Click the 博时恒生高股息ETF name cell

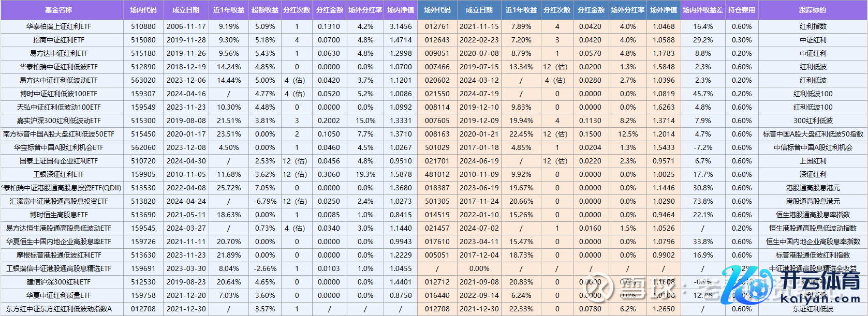(58, 215)
